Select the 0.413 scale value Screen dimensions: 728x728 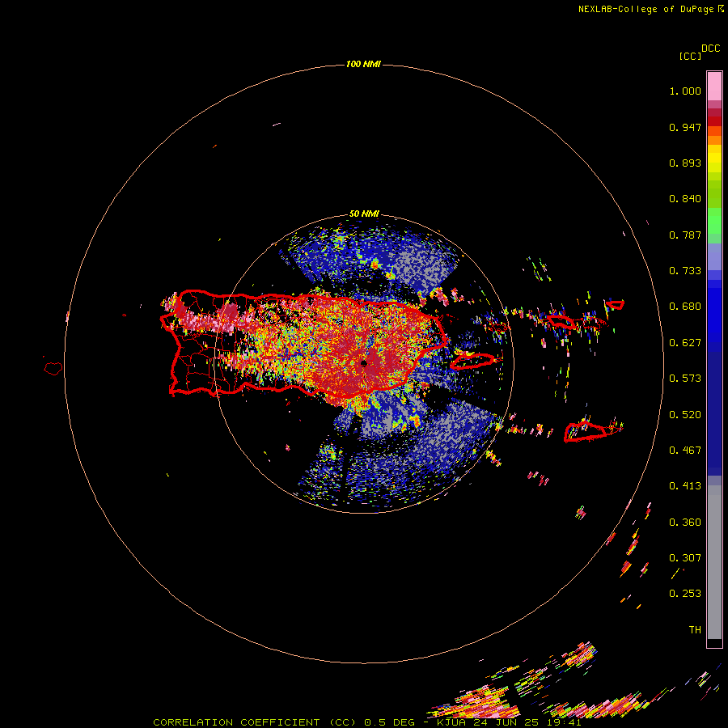click(x=685, y=486)
